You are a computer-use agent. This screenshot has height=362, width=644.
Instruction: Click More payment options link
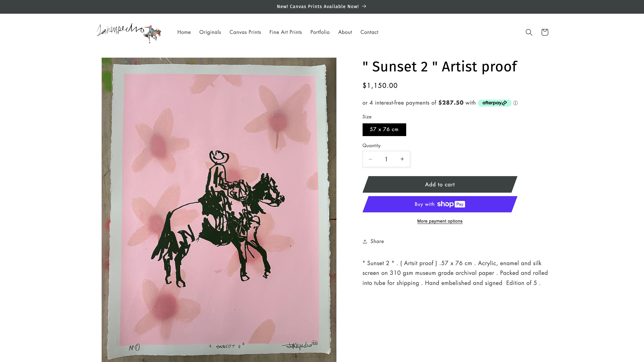coord(440,221)
